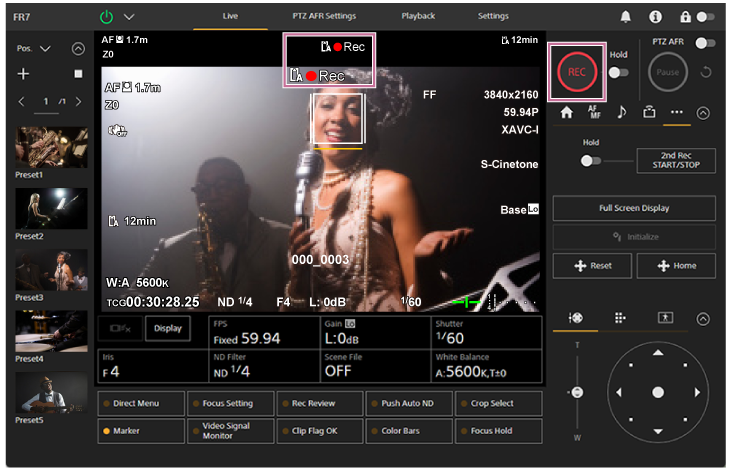The image size is (730, 470).
Task: Toggle the lock switch in top bar
Action: (706, 17)
